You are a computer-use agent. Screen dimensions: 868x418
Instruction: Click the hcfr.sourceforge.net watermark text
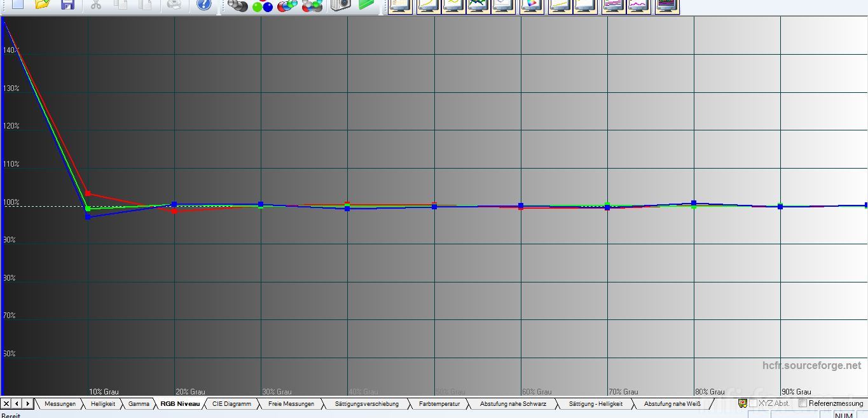point(811,365)
